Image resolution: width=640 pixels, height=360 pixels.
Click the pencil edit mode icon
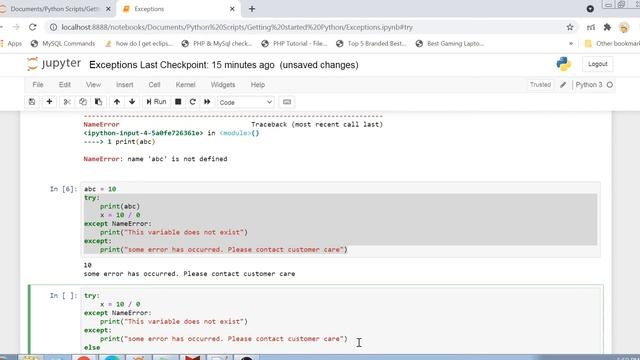tap(563, 85)
